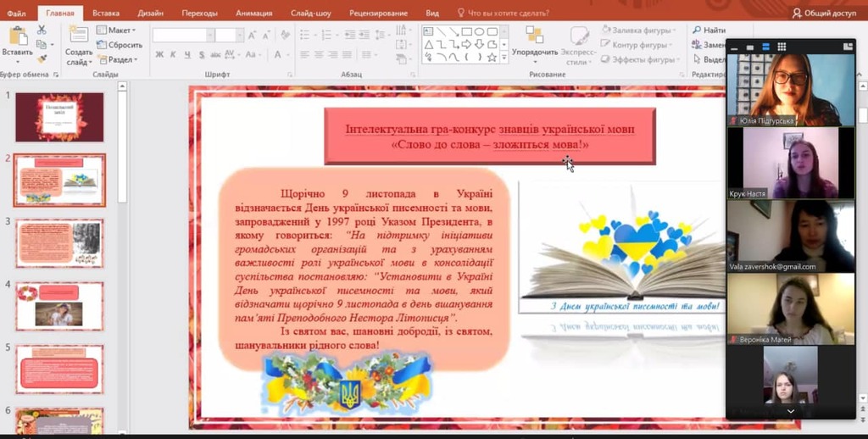Click the Сбросить reset button
This screenshot has width=868, height=439.
pyautogui.click(x=120, y=45)
